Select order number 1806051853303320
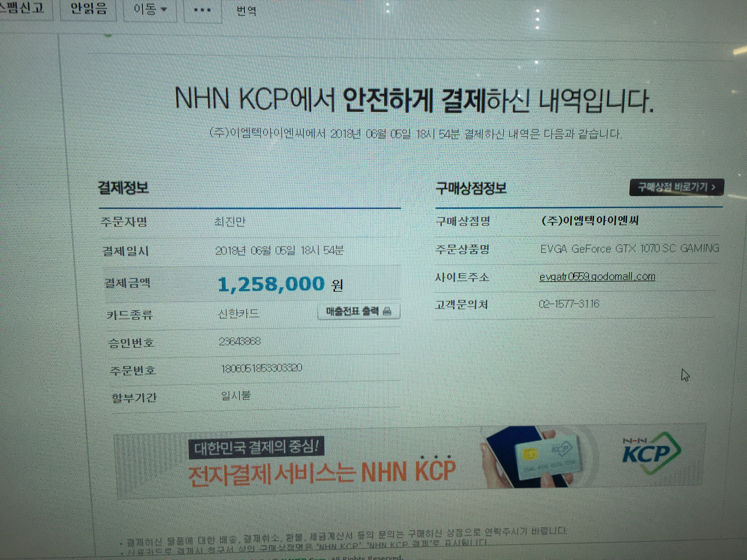Viewport: 747px width, 560px height. pyautogui.click(x=261, y=368)
